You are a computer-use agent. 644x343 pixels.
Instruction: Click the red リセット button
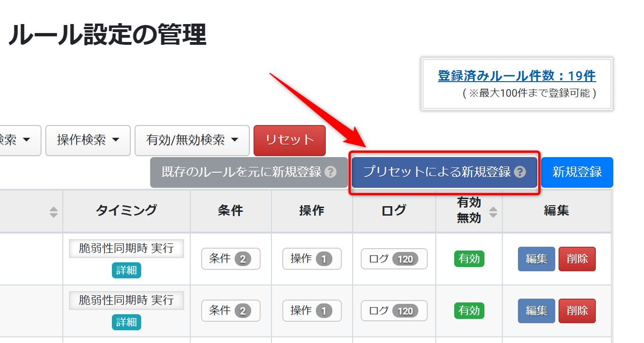coord(289,140)
